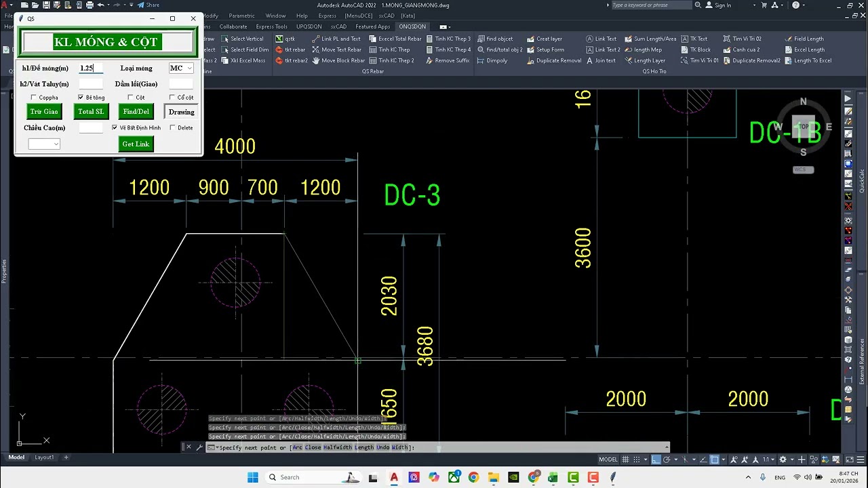868x488 pixels.
Task: Toggle ortho mode in status bar
Action: click(656, 460)
